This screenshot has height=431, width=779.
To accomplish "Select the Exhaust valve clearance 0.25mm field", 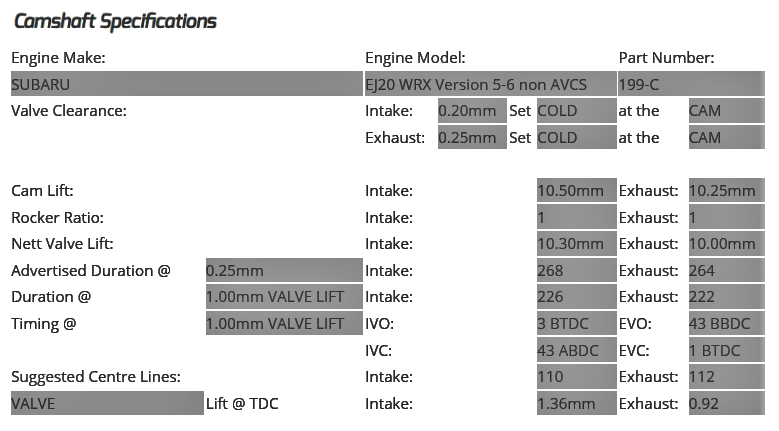I will pyautogui.click(x=472, y=137).
